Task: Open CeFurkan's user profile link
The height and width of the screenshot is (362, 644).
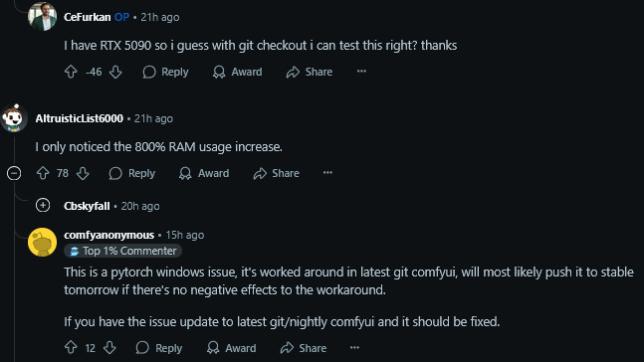Action: pos(87,17)
